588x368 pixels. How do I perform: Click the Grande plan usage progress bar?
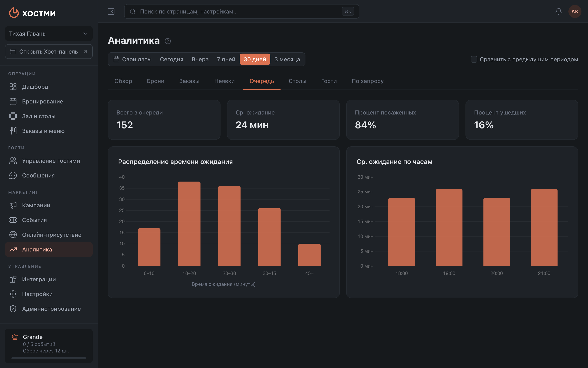pyautogui.click(x=49, y=358)
